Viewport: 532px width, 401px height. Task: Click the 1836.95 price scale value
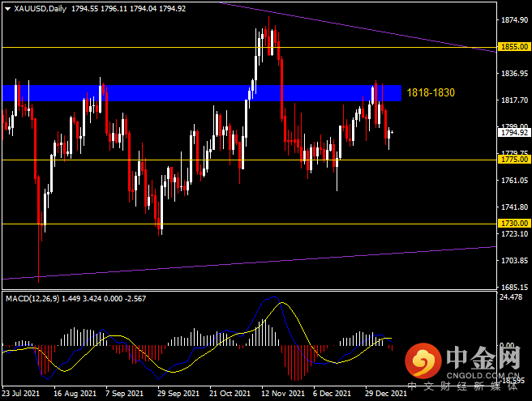(x=515, y=73)
